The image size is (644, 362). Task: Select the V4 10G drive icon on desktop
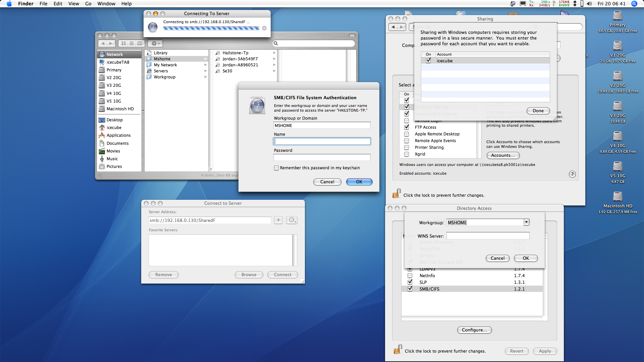coord(618,136)
